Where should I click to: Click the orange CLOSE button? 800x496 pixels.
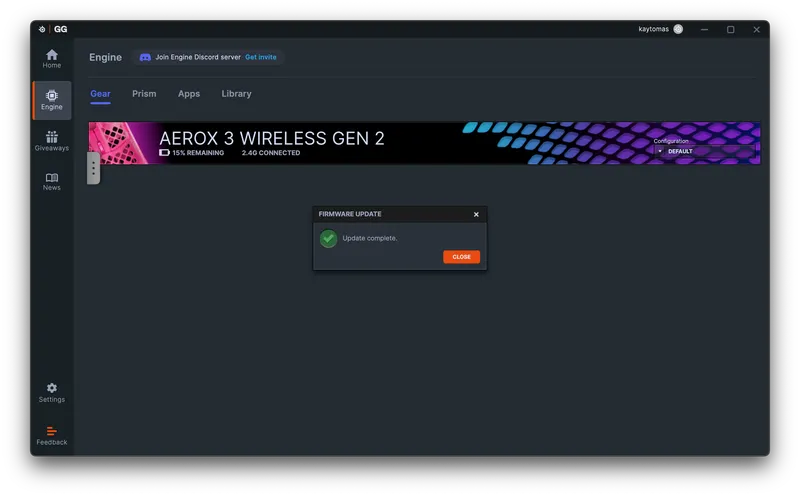point(461,257)
